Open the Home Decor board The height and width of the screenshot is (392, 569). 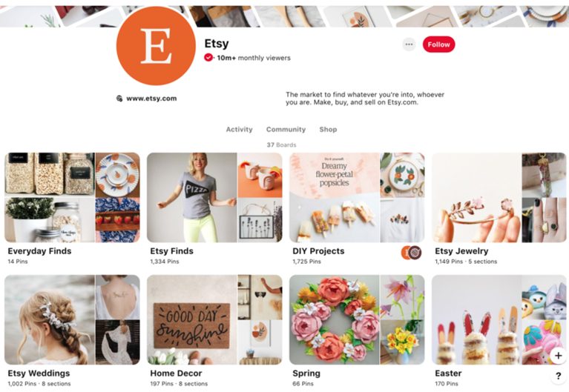click(214, 319)
